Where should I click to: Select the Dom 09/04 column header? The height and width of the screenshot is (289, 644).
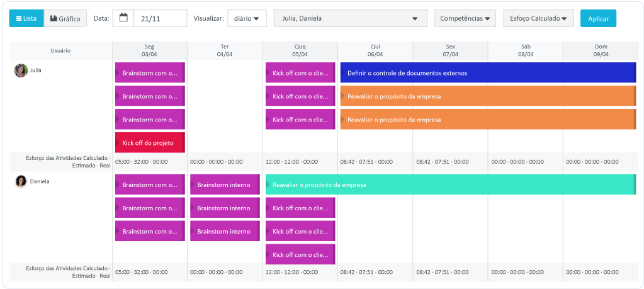pyautogui.click(x=601, y=50)
